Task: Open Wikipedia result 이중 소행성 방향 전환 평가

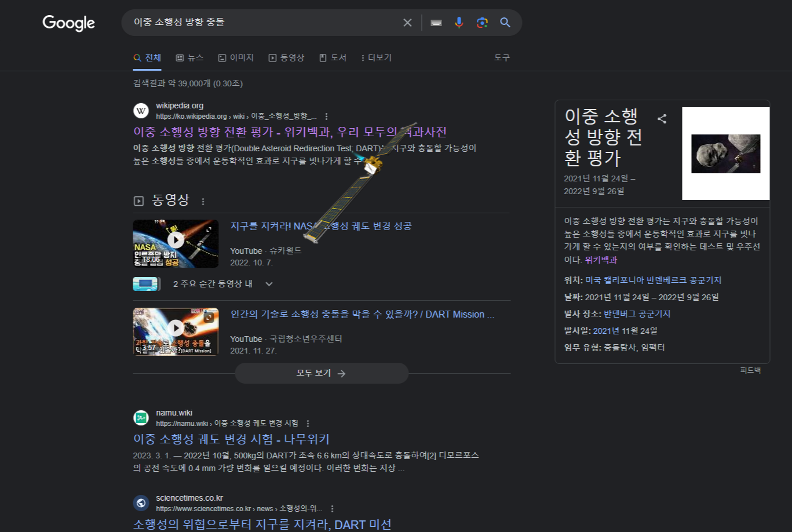Action: pos(290,132)
